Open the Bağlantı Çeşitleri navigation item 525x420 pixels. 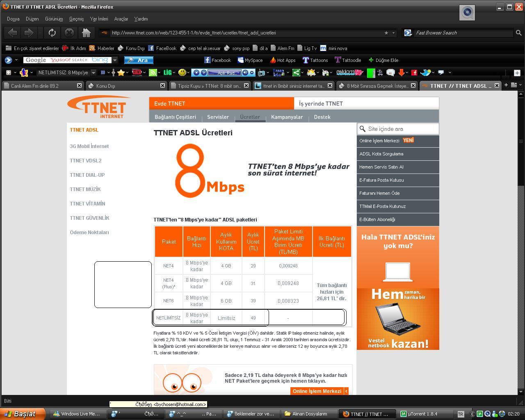[175, 117]
